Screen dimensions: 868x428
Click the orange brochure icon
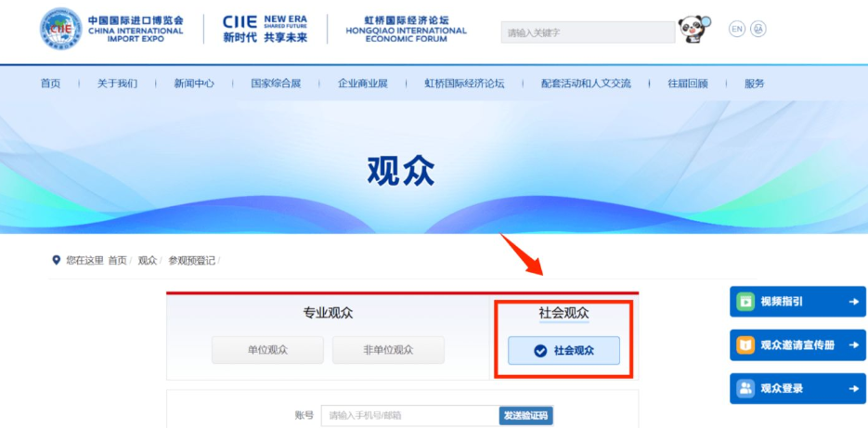coord(745,345)
